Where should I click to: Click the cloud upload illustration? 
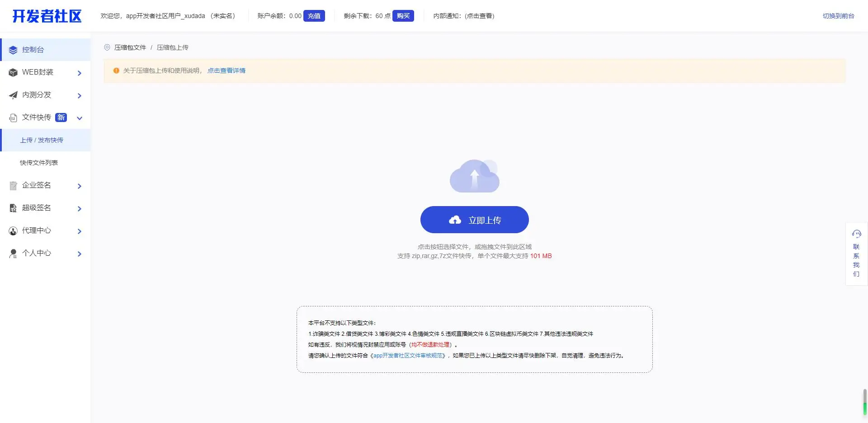pyautogui.click(x=474, y=176)
